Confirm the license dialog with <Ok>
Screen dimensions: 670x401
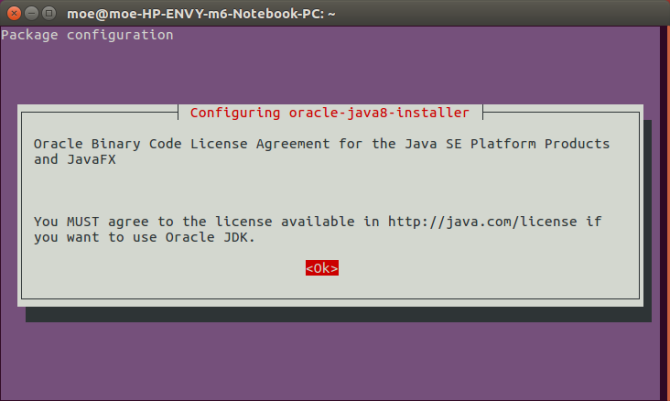point(322,268)
